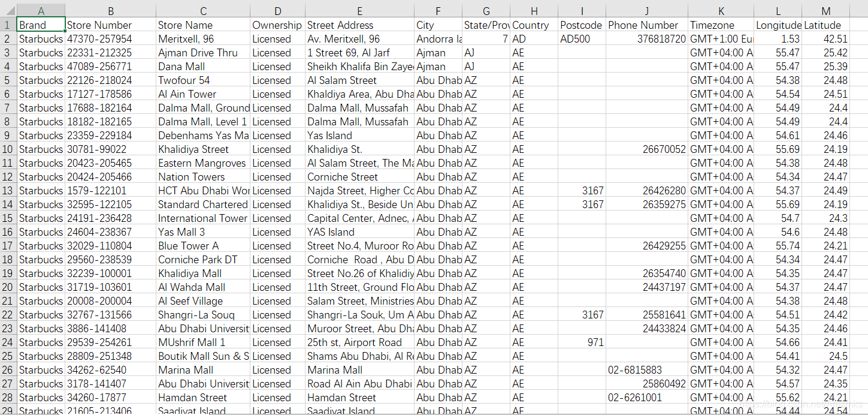
Task: Select column F header
Action: pyautogui.click(x=438, y=11)
